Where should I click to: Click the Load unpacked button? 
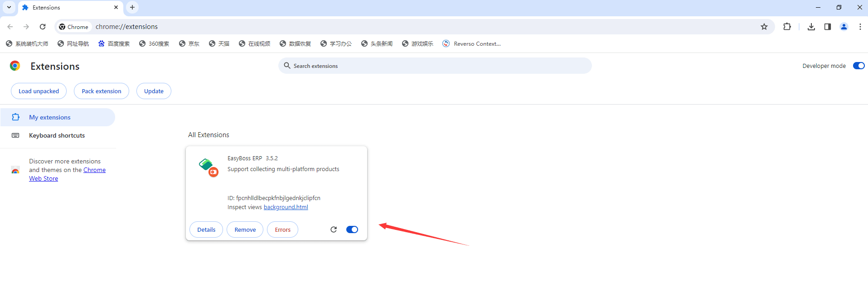39,91
